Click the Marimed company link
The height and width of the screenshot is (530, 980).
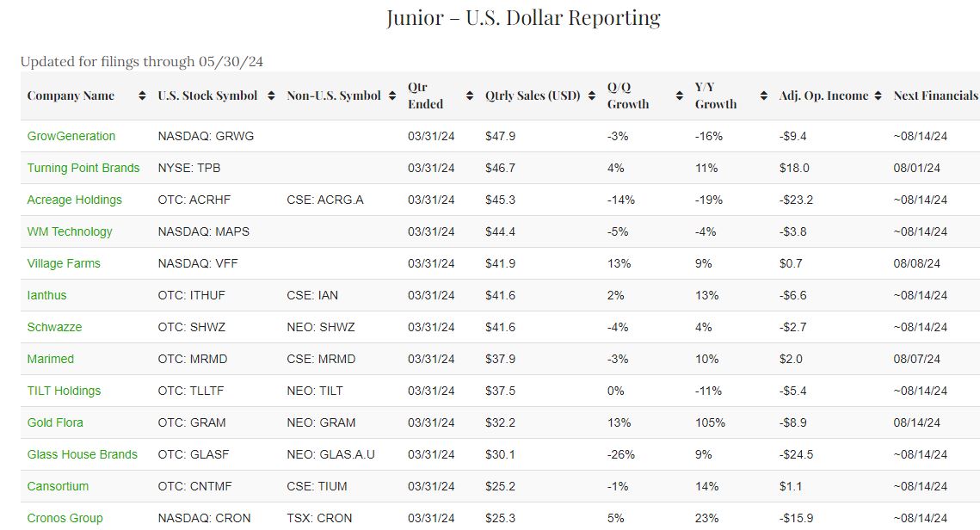tap(51, 359)
